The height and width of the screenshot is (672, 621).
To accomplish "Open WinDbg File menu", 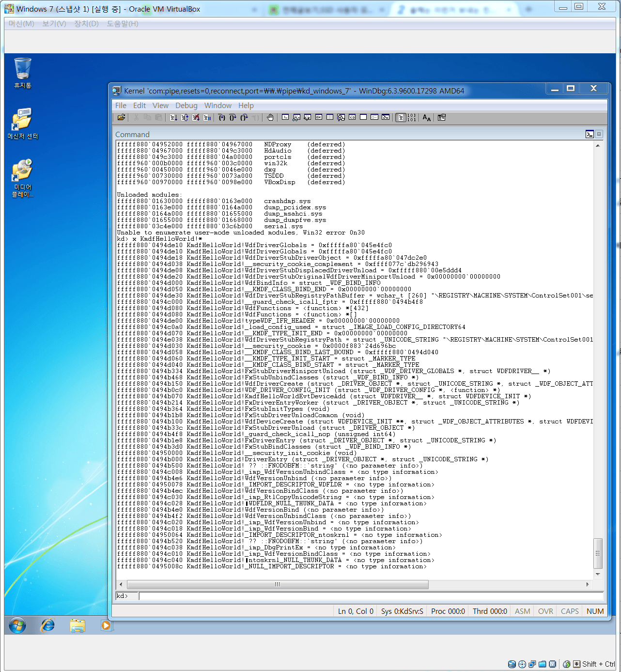I will pyautogui.click(x=121, y=105).
